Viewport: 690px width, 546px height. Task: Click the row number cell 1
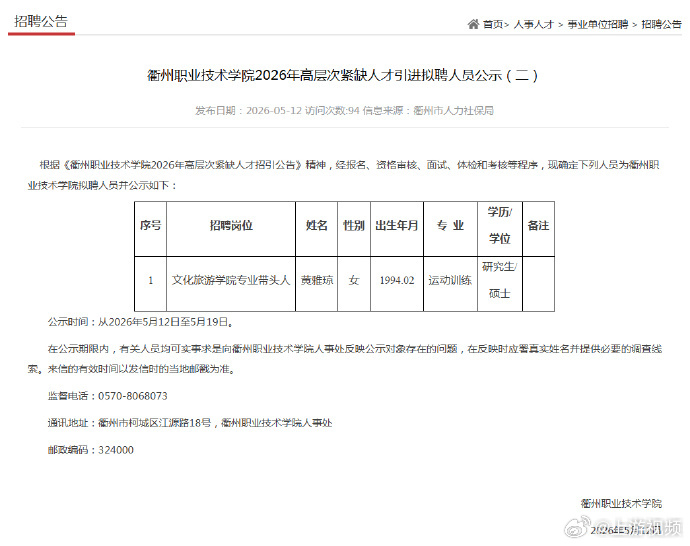(150, 284)
